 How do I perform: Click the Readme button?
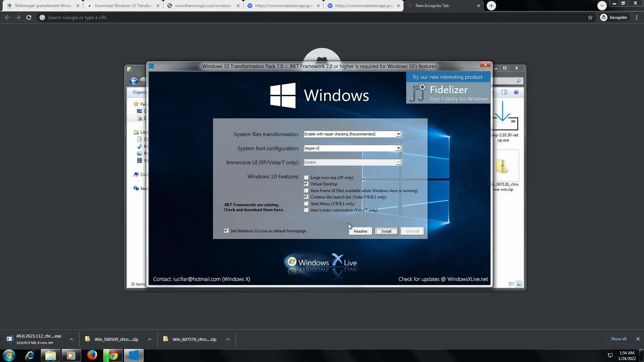[x=360, y=231]
